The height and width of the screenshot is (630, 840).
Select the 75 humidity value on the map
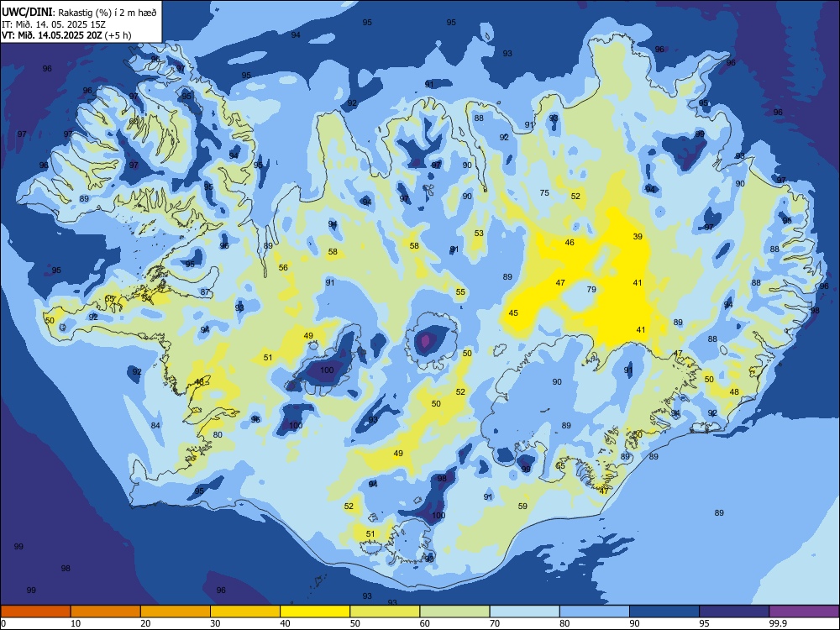coord(544,193)
